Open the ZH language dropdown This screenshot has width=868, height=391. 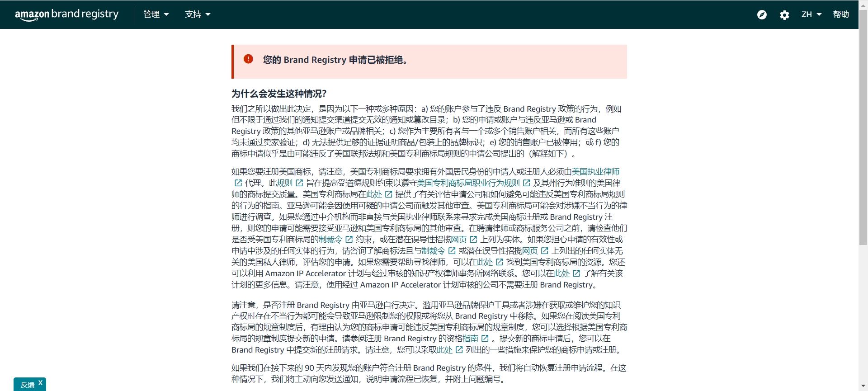coord(811,14)
